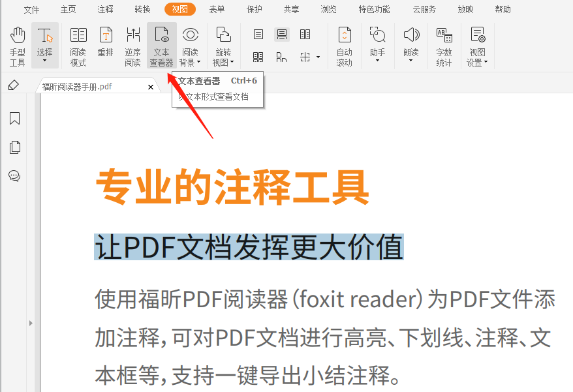573x392 pixels.
Task: Expand the 助手 dropdown arrow
Action: pyautogui.click(x=377, y=61)
